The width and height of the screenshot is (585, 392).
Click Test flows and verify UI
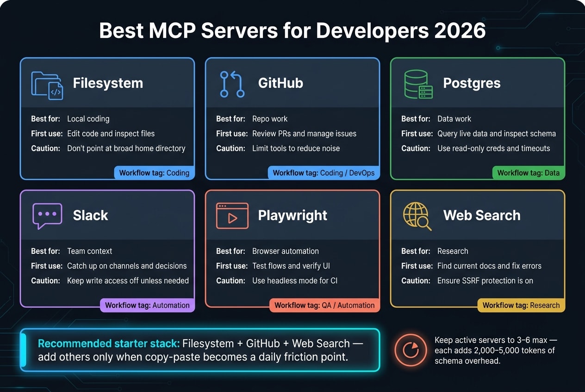point(291,266)
